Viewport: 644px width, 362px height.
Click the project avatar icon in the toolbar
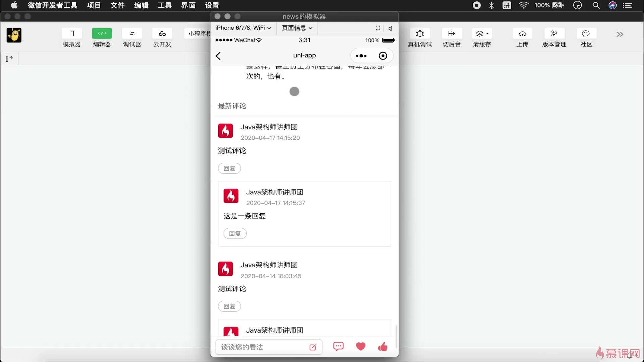tap(14, 35)
